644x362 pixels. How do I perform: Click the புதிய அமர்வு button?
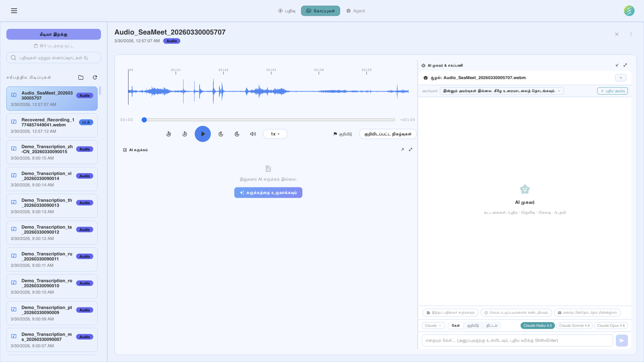(612, 91)
